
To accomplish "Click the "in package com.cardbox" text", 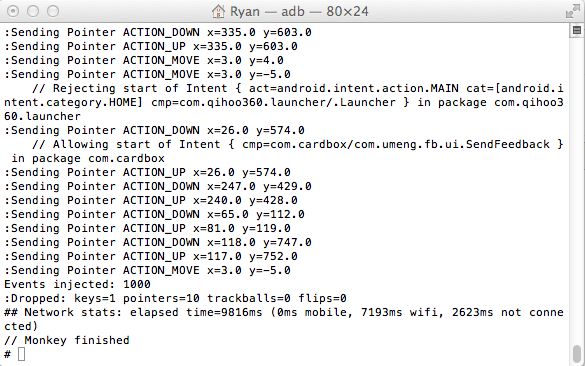I will click(x=88, y=158).
